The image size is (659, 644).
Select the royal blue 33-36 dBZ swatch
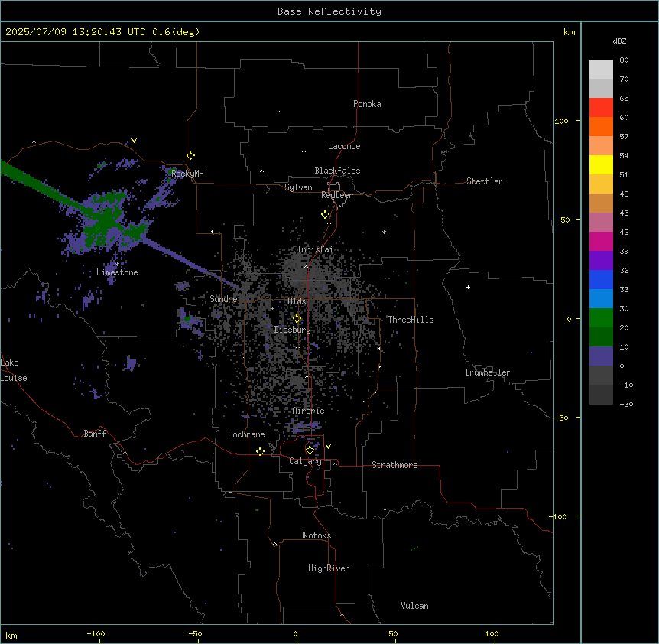pyautogui.click(x=601, y=279)
